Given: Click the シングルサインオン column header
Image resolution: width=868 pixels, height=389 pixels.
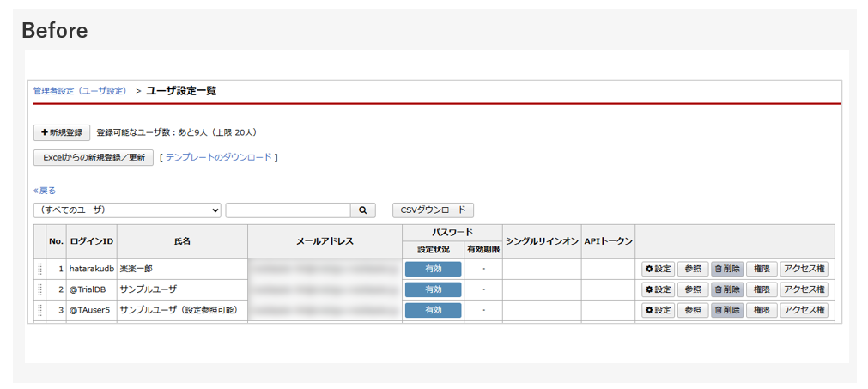Looking at the screenshot, I should click(x=542, y=241).
